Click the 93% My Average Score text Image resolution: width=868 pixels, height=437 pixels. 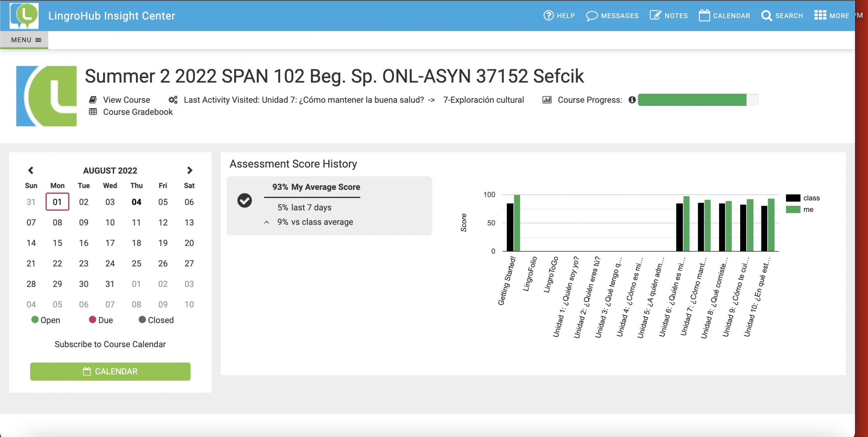tap(316, 187)
